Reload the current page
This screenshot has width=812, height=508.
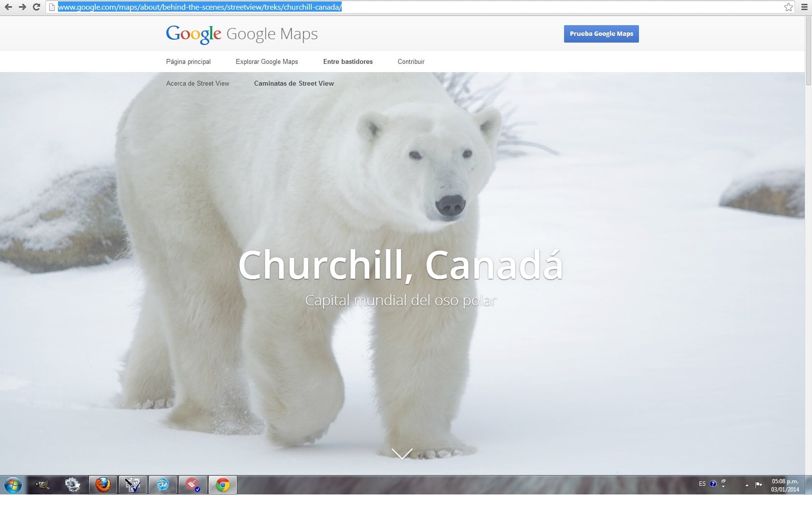click(x=36, y=7)
